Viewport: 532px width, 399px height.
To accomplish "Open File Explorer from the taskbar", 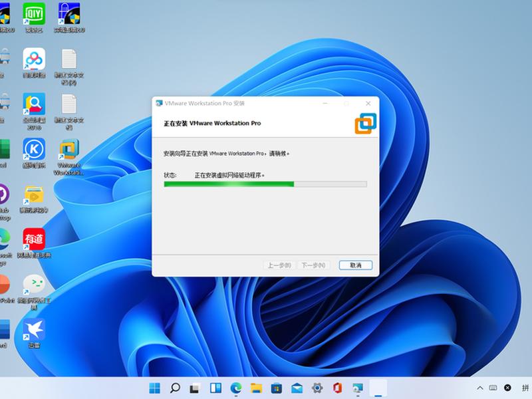I will [256, 388].
